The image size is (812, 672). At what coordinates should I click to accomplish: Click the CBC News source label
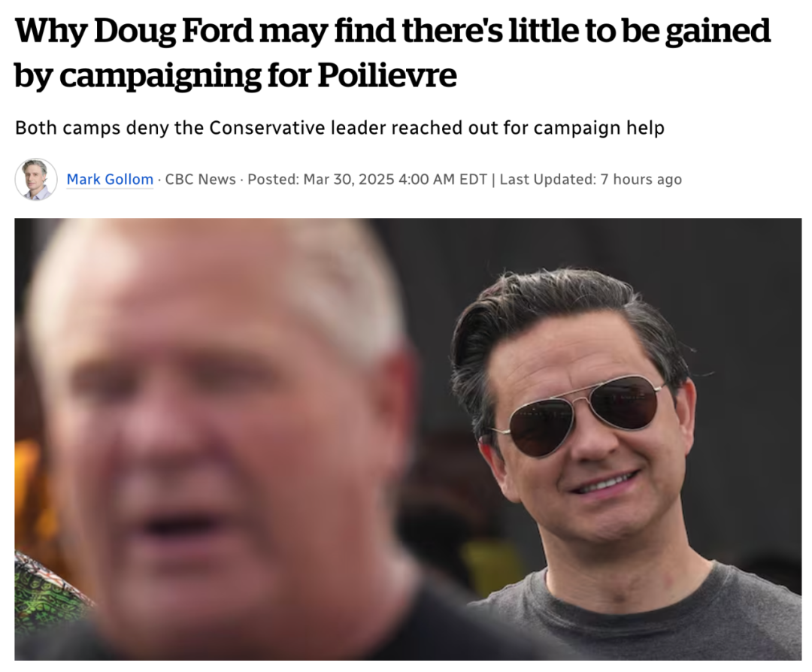click(x=201, y=179)
